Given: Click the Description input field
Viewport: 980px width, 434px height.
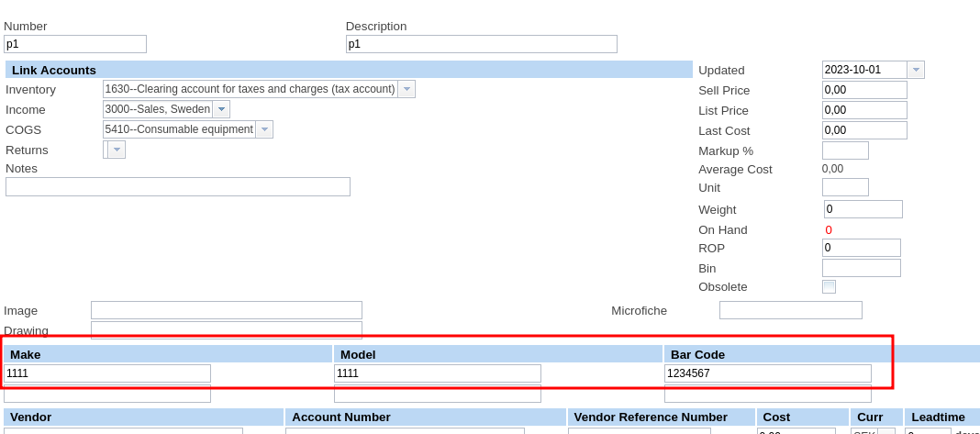Looking at the screenshot, I should (481, 44).
